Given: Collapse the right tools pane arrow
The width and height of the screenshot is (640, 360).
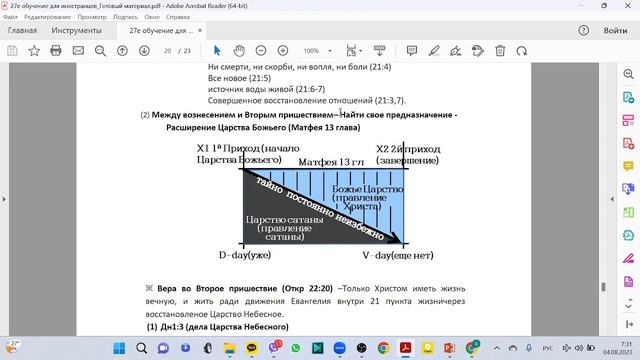Looking at the screenshot, I should [611, 199].
